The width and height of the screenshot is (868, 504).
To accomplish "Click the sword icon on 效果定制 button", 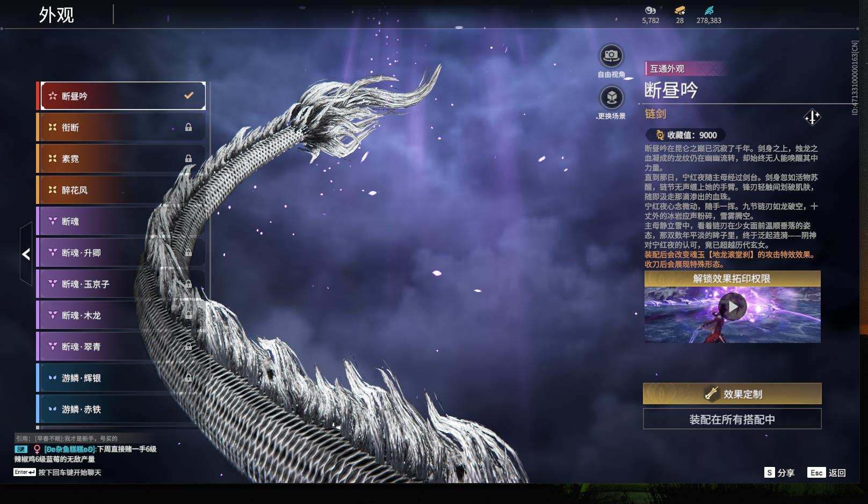I will 711,394.
